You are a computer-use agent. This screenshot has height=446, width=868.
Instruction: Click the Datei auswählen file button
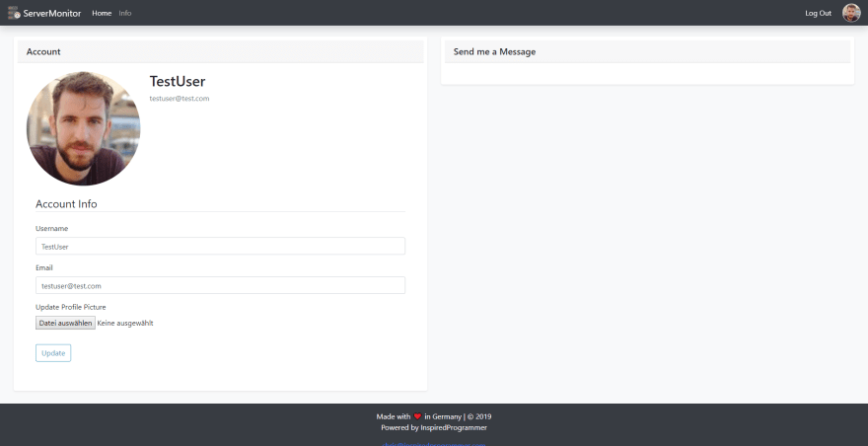(x=65, y=323)
